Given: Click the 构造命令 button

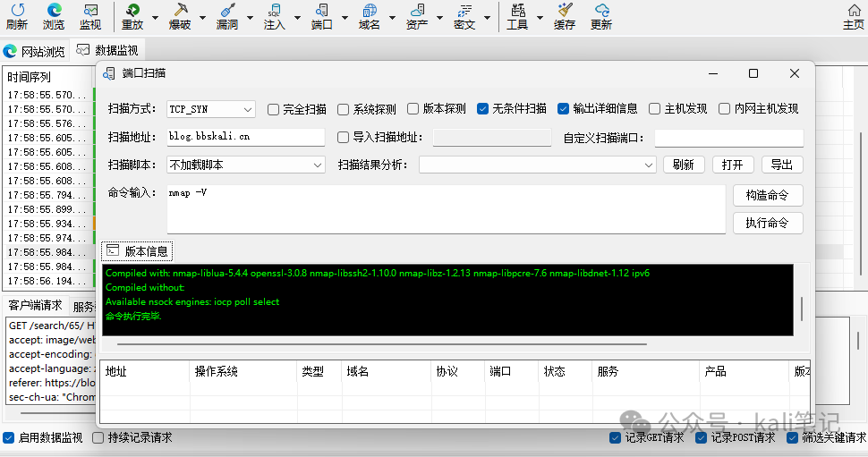Looking at the screenshot, I should 768,195.
